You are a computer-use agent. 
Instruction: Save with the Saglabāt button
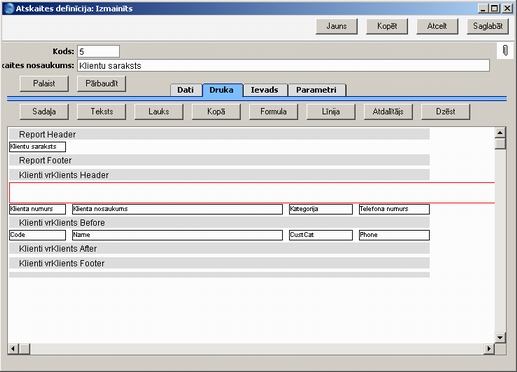click(488, 26)
